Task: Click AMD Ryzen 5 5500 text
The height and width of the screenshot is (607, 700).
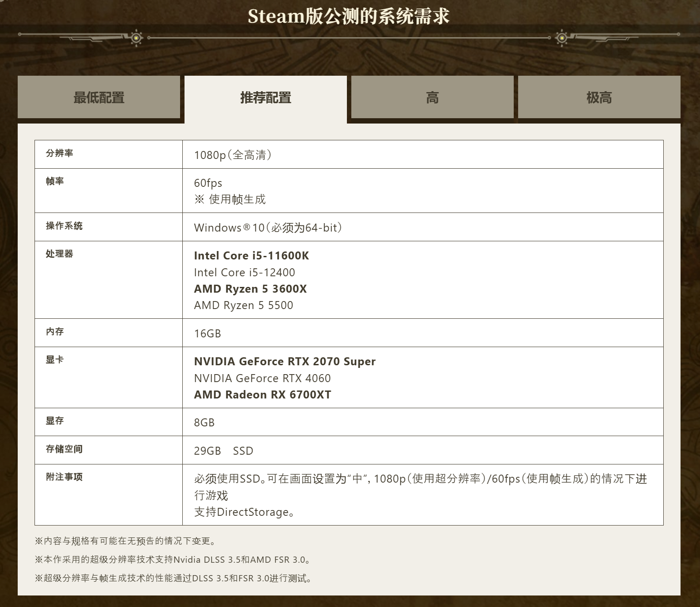Action: tap(243, 305)
